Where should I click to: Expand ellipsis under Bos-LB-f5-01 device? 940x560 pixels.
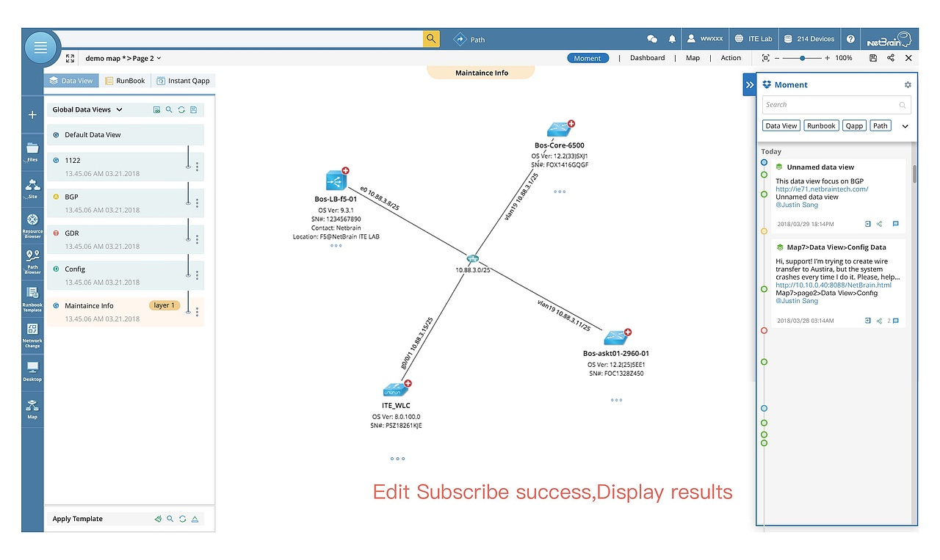tap(336, 246)
